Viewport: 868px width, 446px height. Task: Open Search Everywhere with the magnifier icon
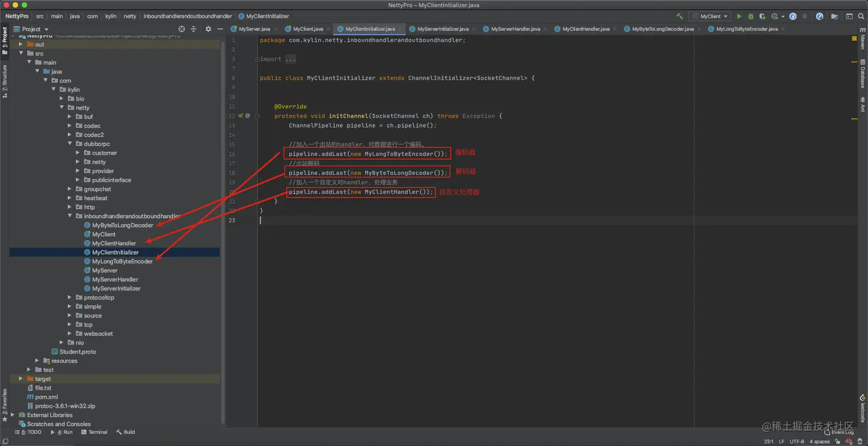point(860,17)
